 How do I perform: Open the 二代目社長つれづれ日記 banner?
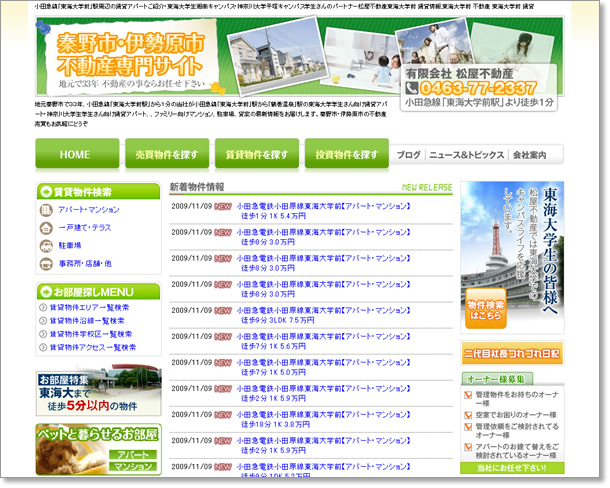click(x=512, y=353)
